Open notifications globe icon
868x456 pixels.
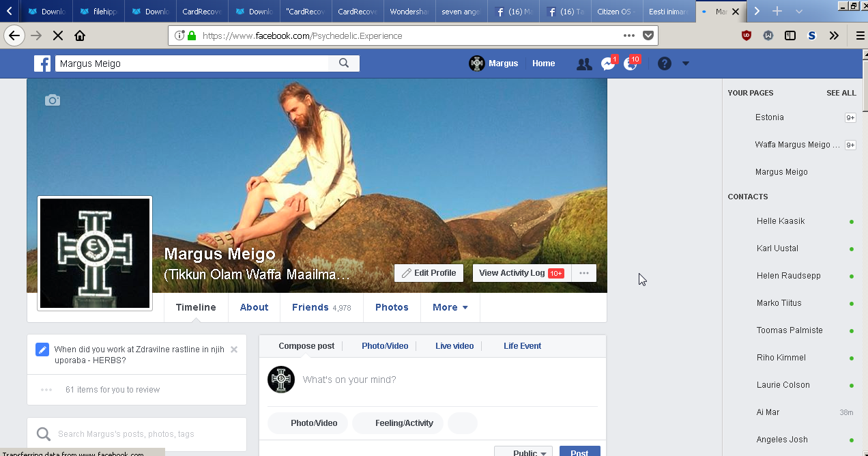(x=631, y=64)
